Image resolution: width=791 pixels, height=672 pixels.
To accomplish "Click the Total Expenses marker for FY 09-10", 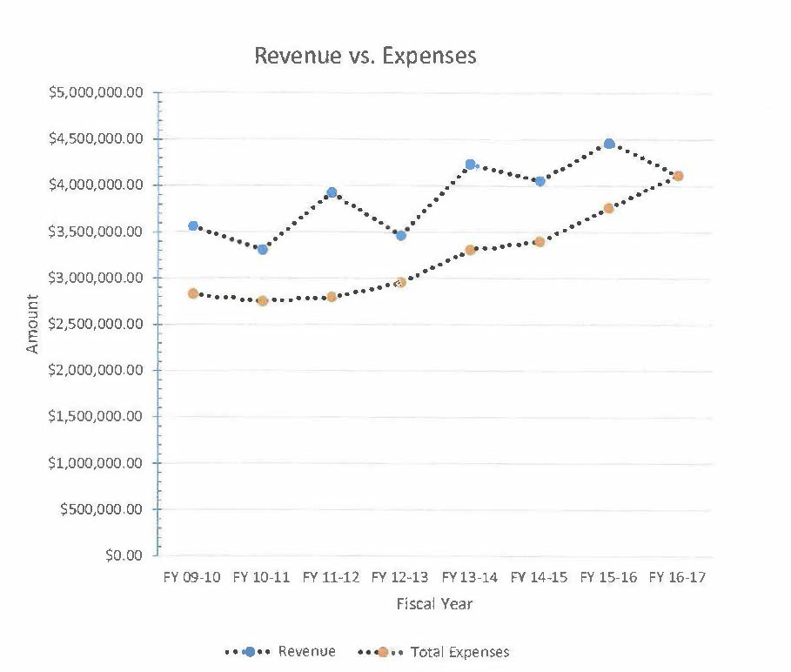I will (193, 293).
